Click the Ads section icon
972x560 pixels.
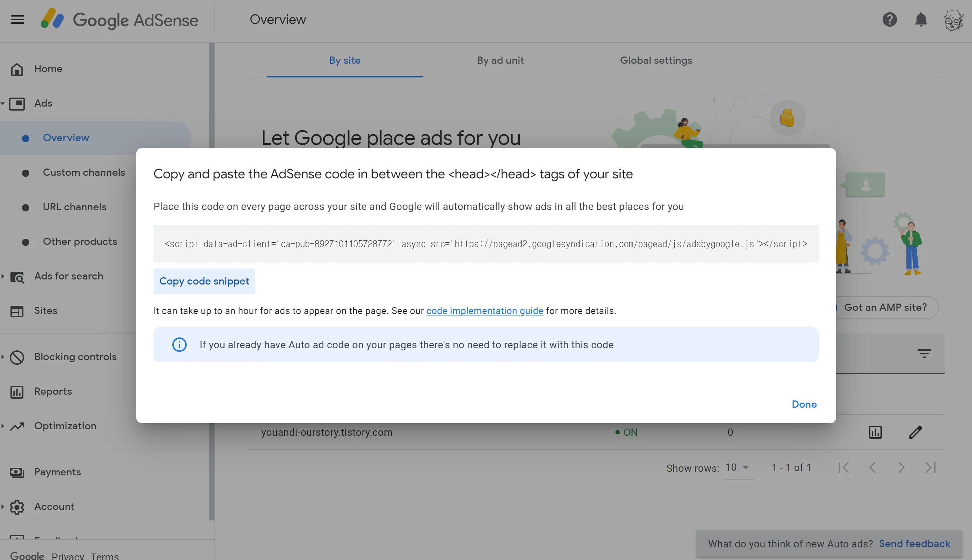pyautogui.click(x=17, y=103)
